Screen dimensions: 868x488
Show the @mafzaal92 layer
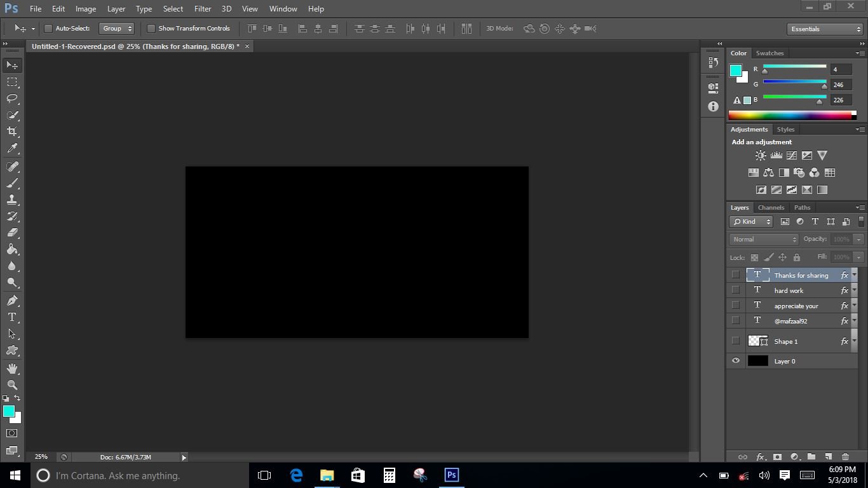point(736,321)
